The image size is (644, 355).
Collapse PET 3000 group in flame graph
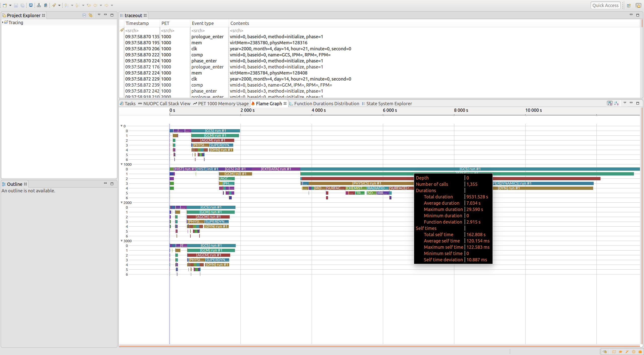[x=122, y=241]
